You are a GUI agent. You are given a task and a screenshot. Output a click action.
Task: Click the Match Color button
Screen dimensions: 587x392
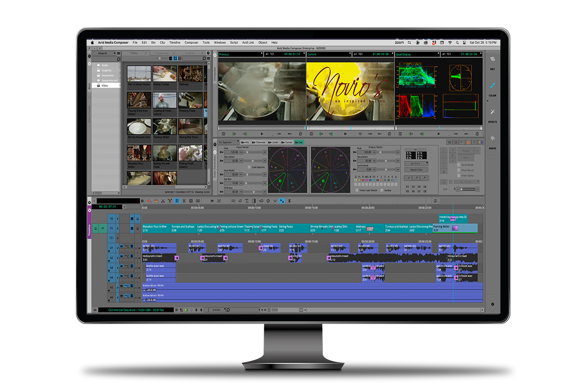[416, 169]
